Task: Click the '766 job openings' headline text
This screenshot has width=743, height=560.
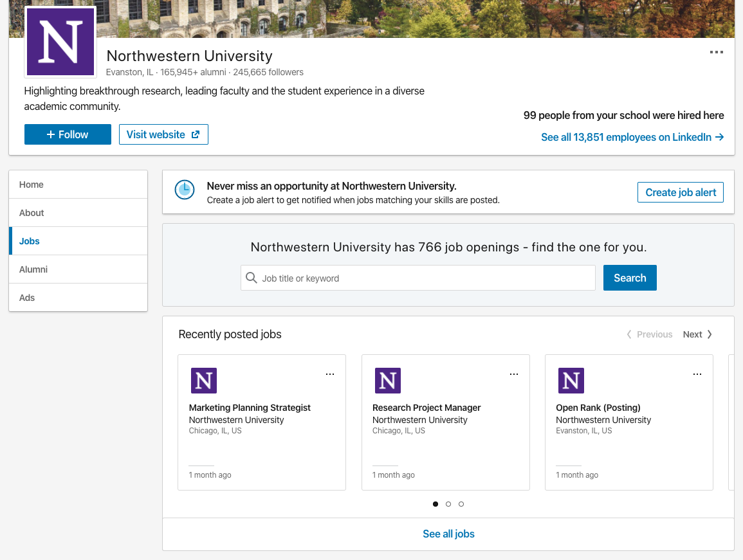Action: (448, 248)
